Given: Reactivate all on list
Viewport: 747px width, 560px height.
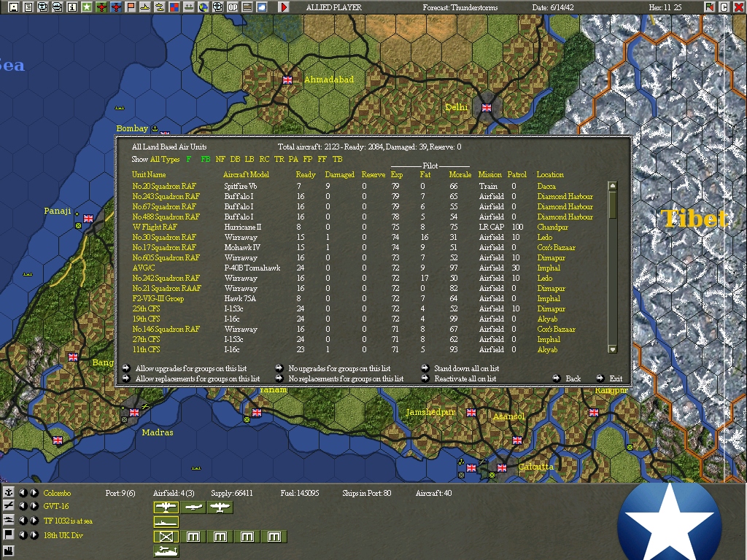Looking at the screenshot, I should pyautogui.click(x=465, y=378).
